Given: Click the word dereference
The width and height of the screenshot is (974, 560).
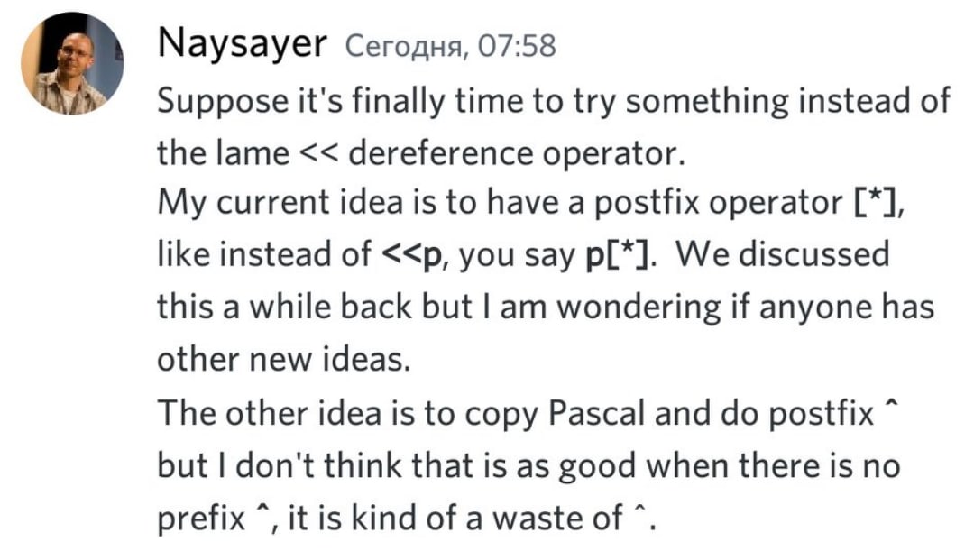Looking at the screenshot, I should click(x=440, y=152).
